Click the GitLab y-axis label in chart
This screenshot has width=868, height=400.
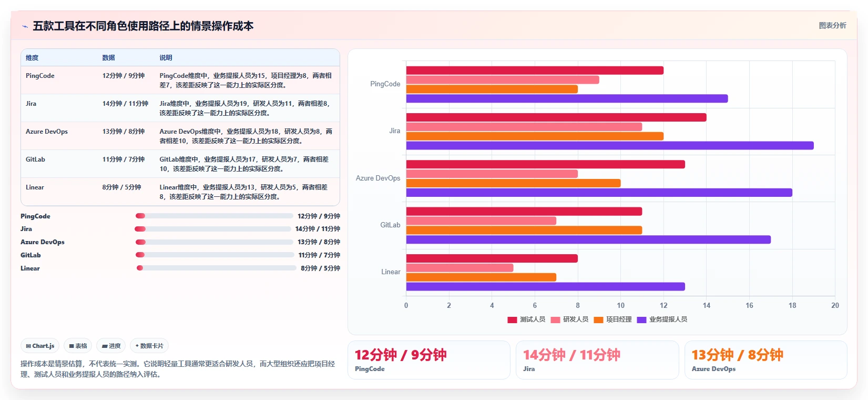[x=390, y=225]
